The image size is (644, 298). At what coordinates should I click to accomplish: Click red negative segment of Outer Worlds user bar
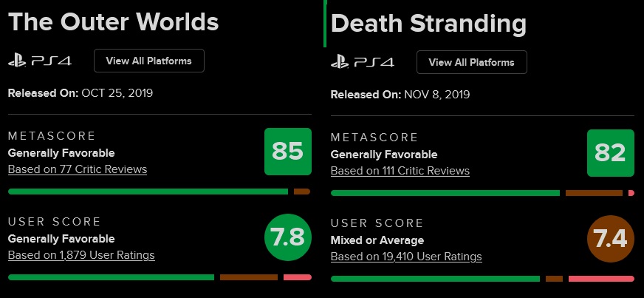(298, 277)
